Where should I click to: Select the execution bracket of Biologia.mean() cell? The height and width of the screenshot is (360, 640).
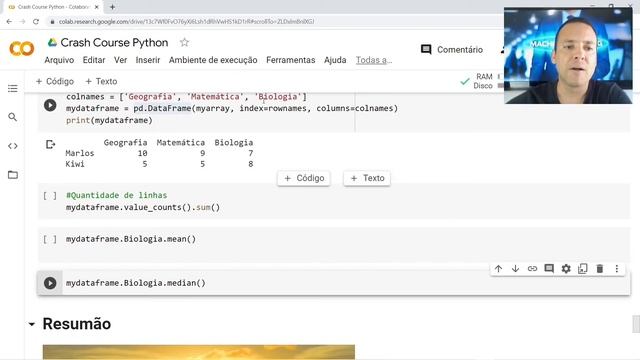(x=50, y=239)
